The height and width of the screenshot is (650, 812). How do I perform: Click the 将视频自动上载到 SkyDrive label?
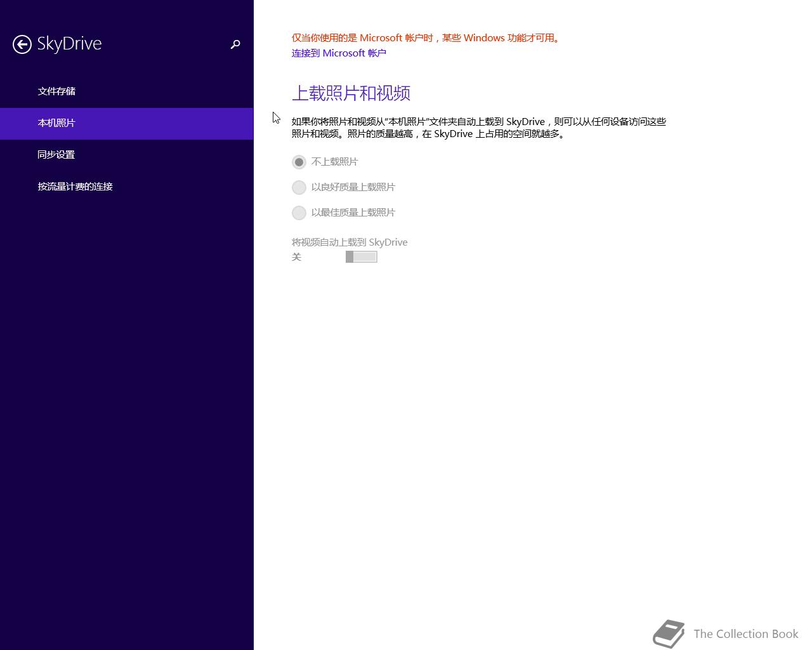[350, 242]
